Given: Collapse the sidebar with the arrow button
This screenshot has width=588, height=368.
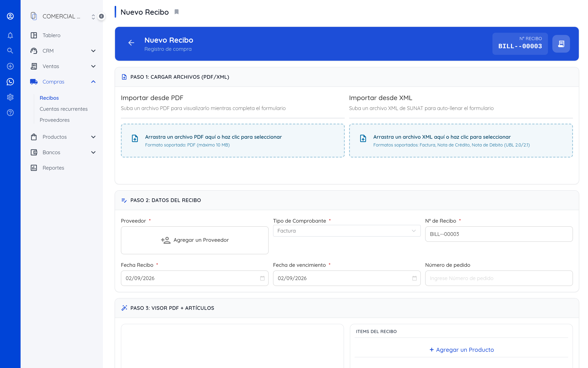Looking at the screenshot, I should tap(102, 16).
